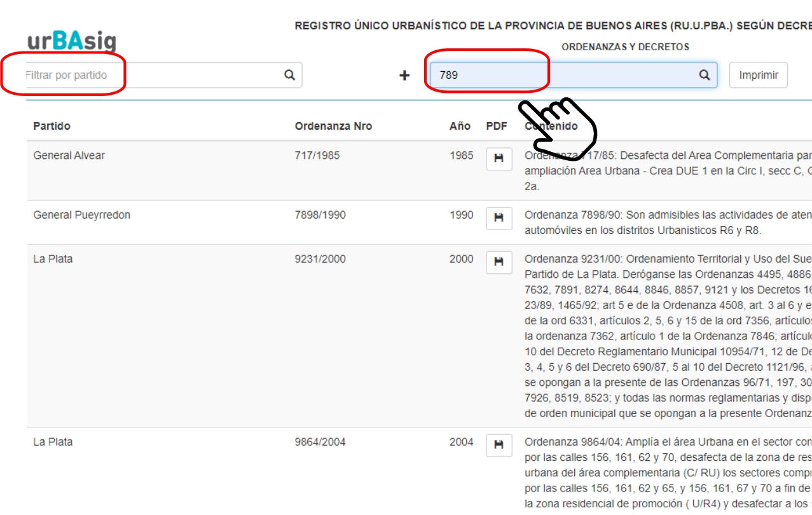Open PDF of La Plata ordinance 9231/2000
The height and width of the screenshot is (515, 812).
499,262
